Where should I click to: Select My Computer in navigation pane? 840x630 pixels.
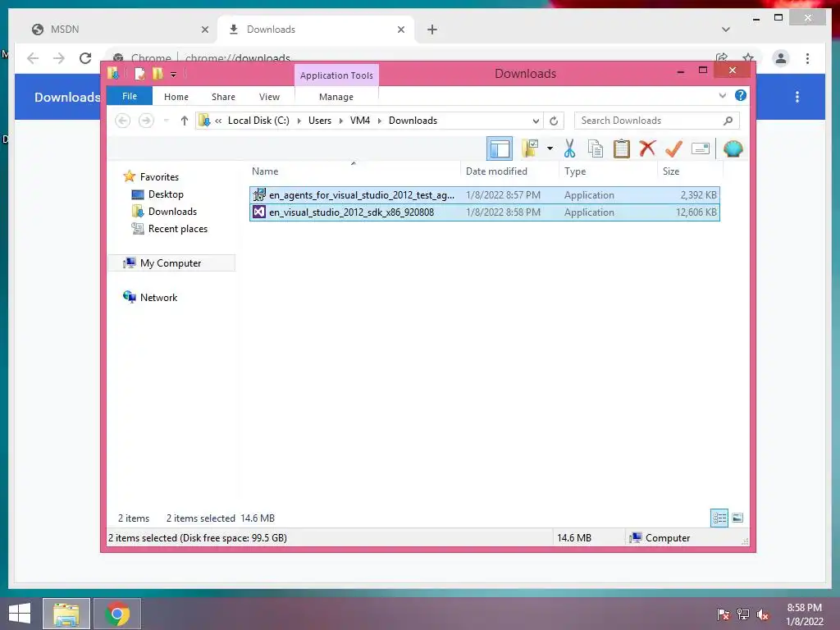pos(171,263)
